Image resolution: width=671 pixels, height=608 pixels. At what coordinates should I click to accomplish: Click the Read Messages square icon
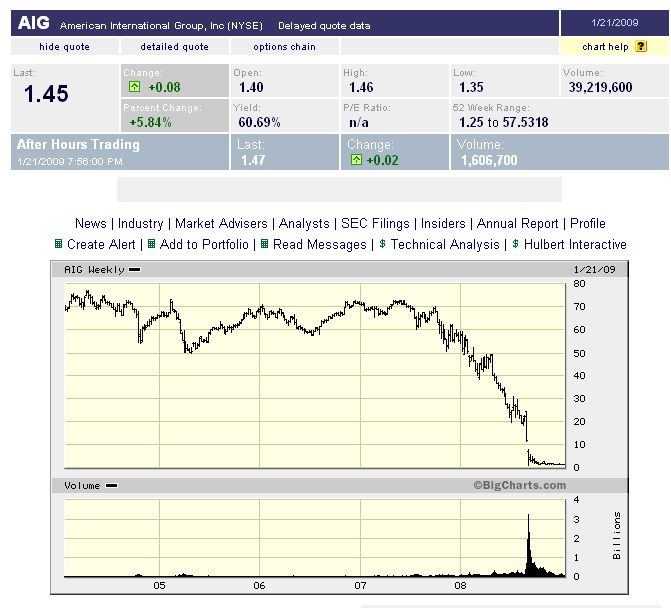coord(264,244)
